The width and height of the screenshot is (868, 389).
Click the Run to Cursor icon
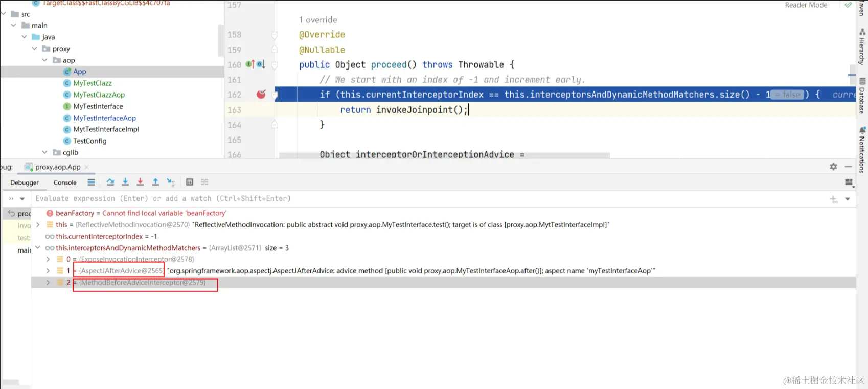tap(171, 182)
